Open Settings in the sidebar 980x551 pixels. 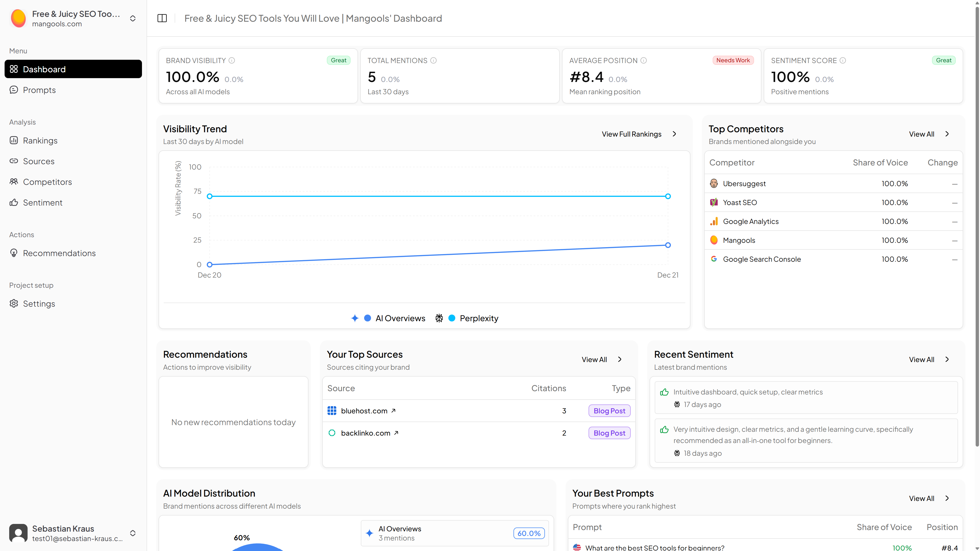(39, 304)
